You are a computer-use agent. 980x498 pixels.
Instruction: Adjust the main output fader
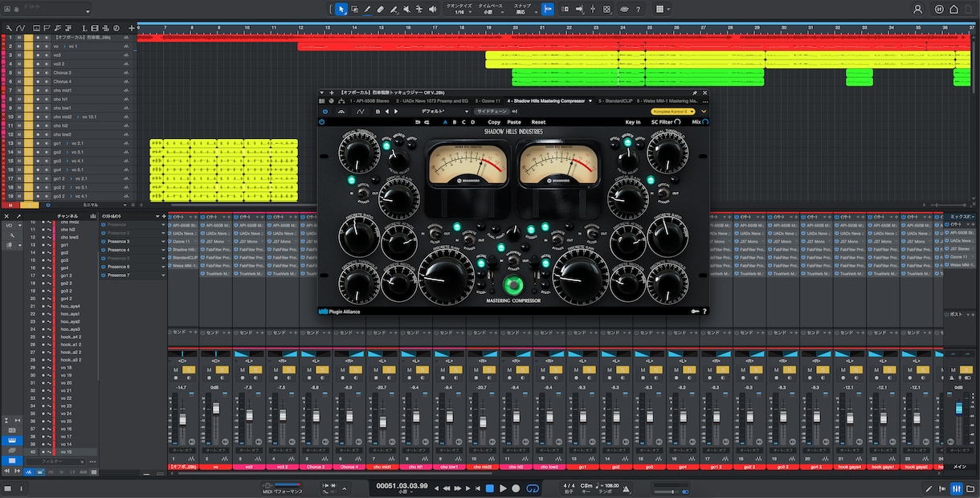[958, 410]
